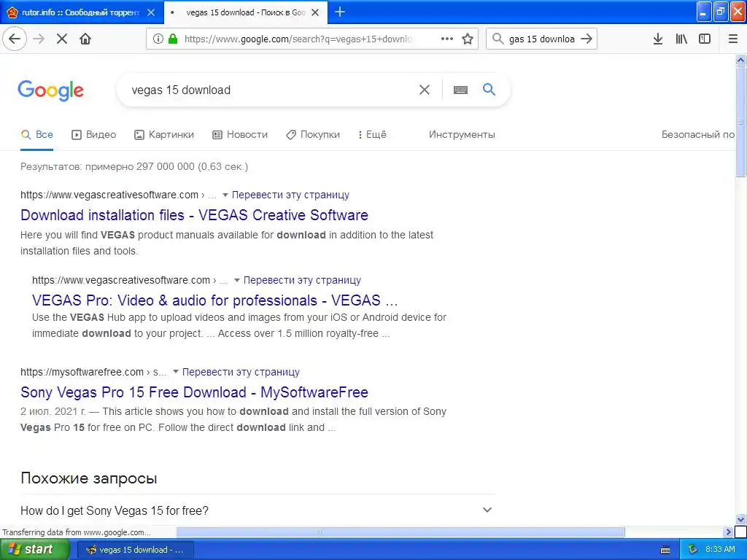Switch to Картинки results

click(164, 135)
